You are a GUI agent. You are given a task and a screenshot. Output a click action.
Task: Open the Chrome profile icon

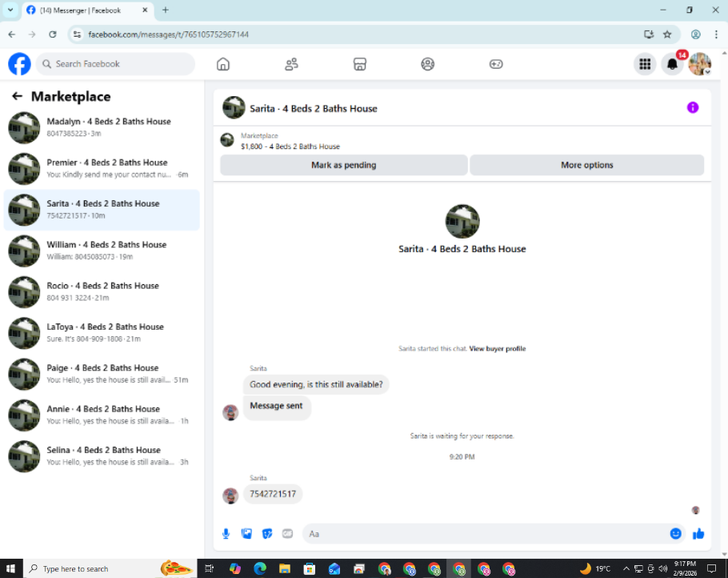(x=695, y=34)
